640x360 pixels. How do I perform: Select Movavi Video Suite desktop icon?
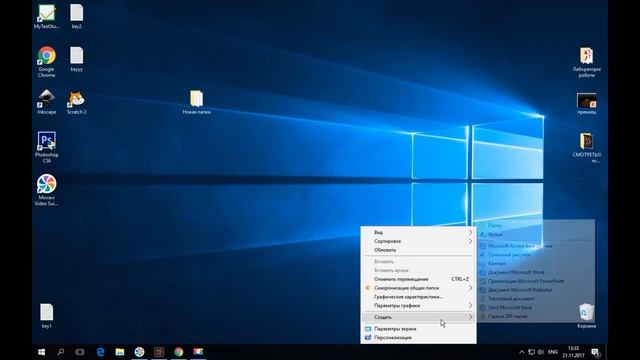pyautogui.click(x=47, y=190)
